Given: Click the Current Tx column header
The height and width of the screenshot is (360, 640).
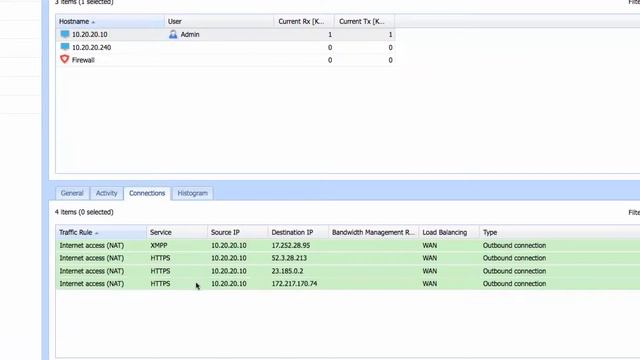Looking at the screenshot, I should point(364,21).
